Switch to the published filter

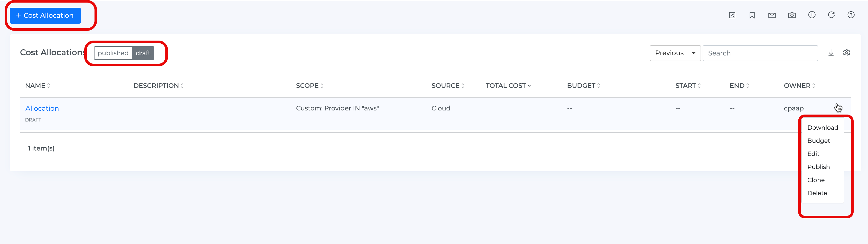coord(113,53)
